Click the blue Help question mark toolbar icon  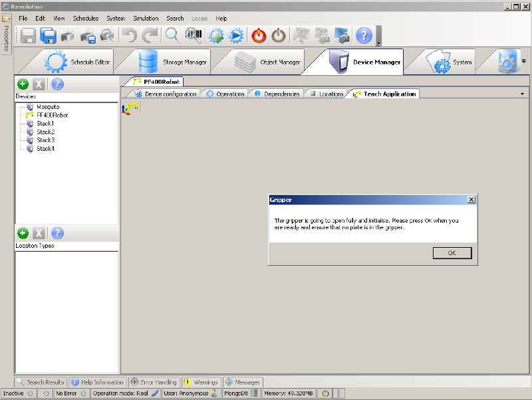[364, 36]
